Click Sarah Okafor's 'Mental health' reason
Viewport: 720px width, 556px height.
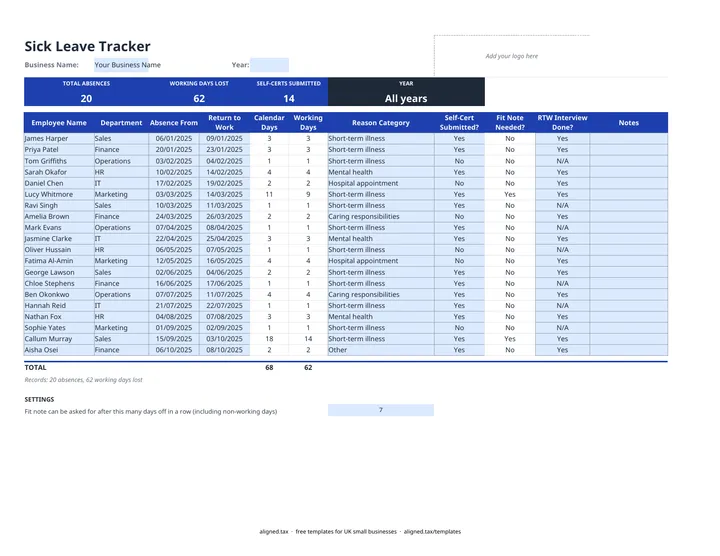tap(381, 172)
